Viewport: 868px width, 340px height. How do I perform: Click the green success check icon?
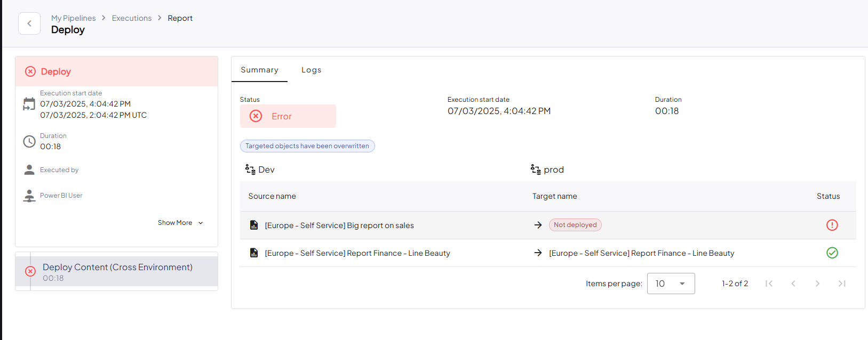pos(832,253)
